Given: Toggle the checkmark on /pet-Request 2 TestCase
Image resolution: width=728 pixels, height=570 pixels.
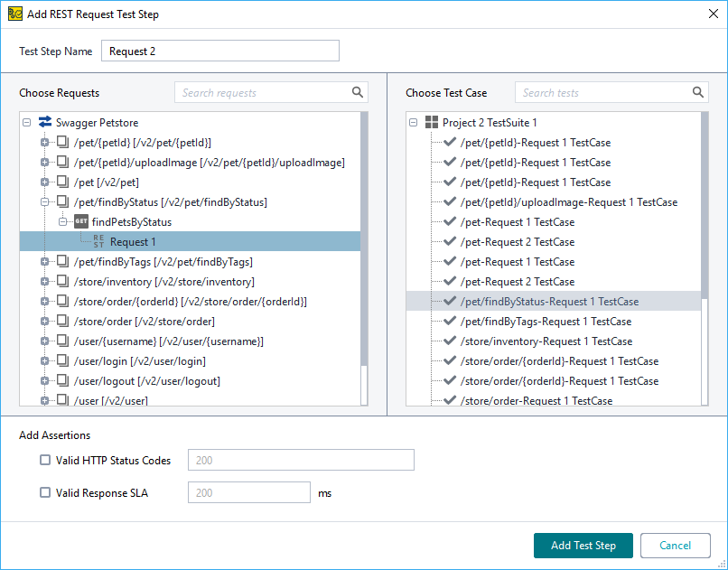Looking at the screenshot, I should [448, 241].
